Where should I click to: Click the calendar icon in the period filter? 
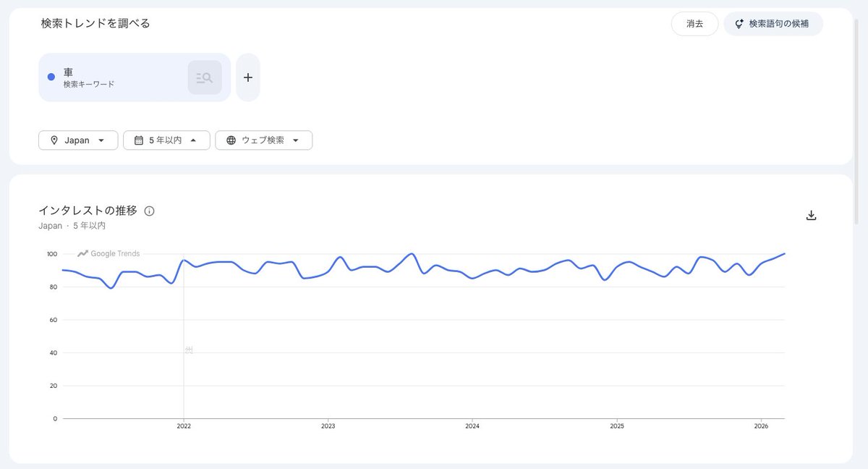(138, 140)
